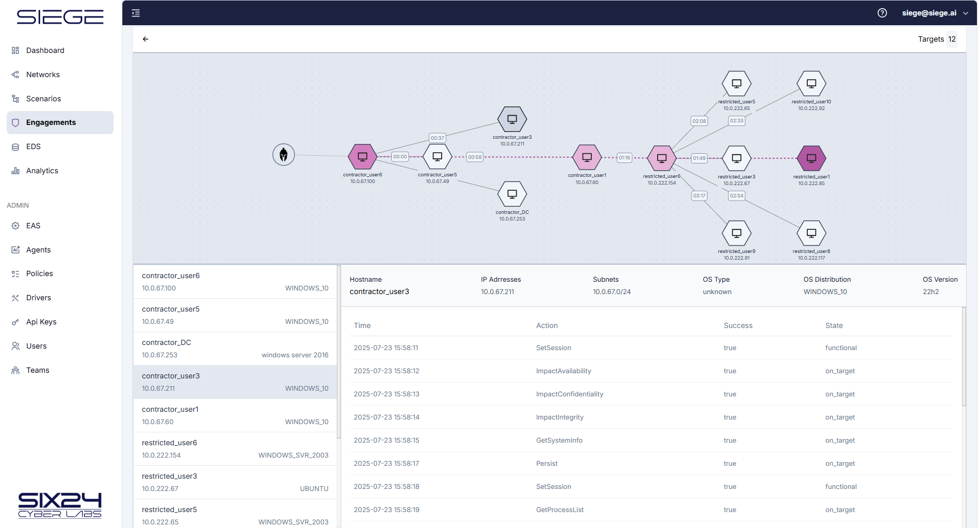Click the Drivers wrench icon
This screenshot has height=528, width=980.
[15, 297]
